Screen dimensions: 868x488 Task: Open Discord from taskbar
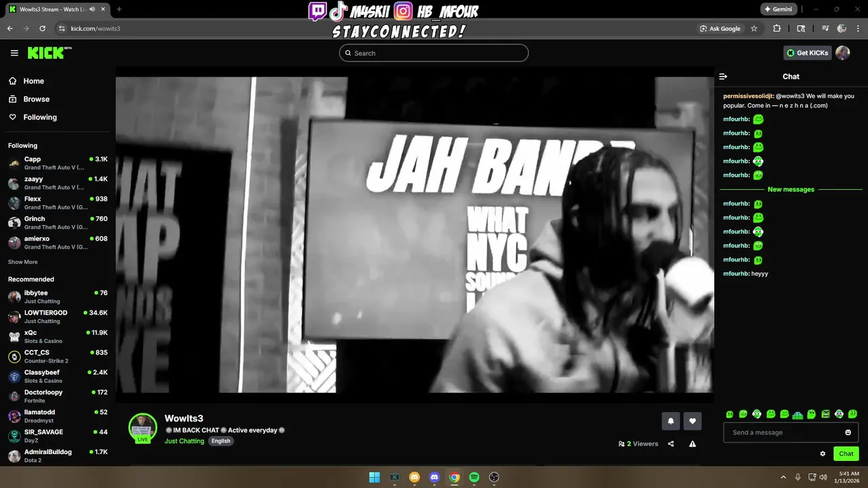pyautogui.click(x=435, y=477)
